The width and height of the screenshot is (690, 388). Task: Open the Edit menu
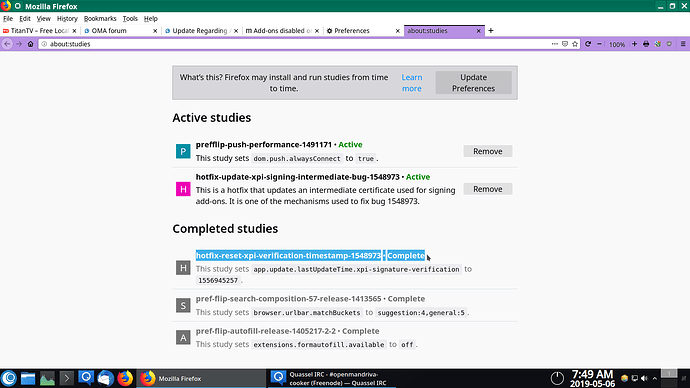tap(25, 18)
